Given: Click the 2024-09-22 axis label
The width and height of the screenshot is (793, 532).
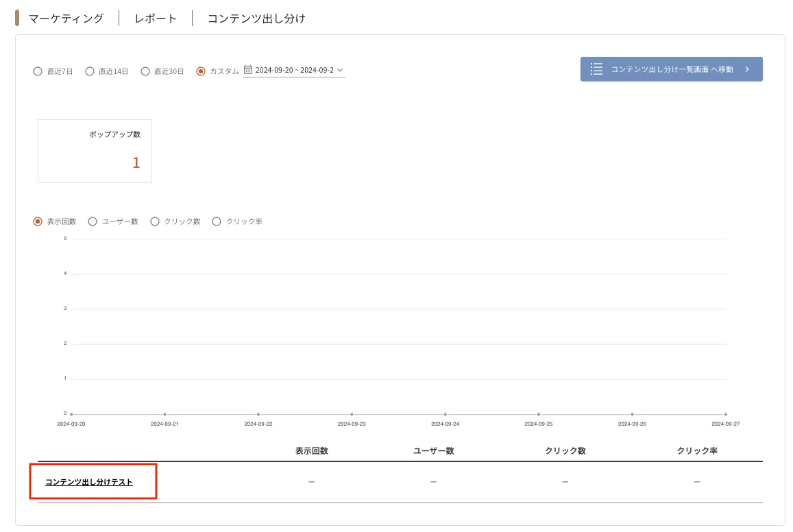Looking at the screenshot, I should pos(258,424).
